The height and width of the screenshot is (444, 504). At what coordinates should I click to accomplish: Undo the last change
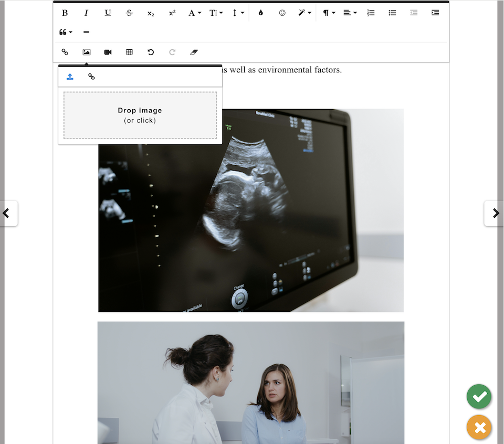(151, 52)
